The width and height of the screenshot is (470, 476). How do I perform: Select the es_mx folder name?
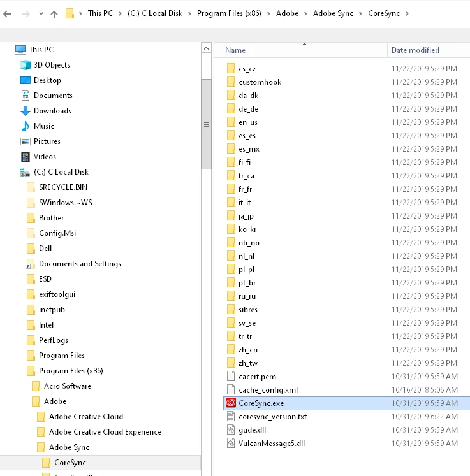coord(249,148)
